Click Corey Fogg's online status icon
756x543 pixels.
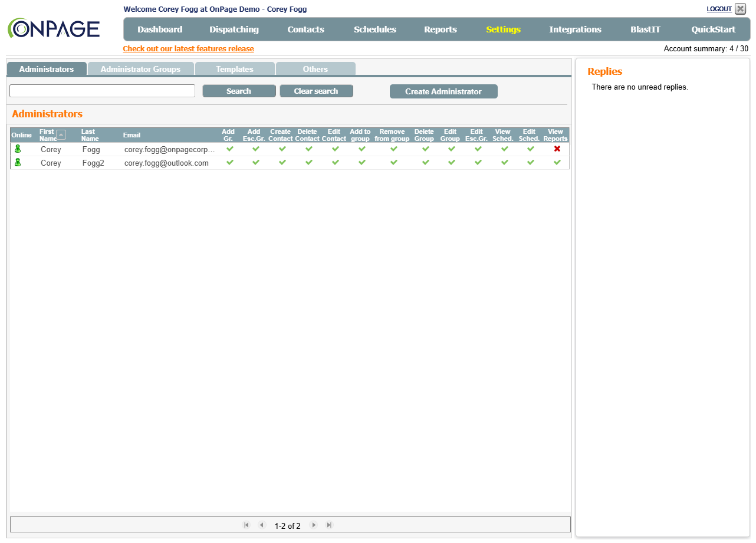pyautogui.click(x=17, y=149)
